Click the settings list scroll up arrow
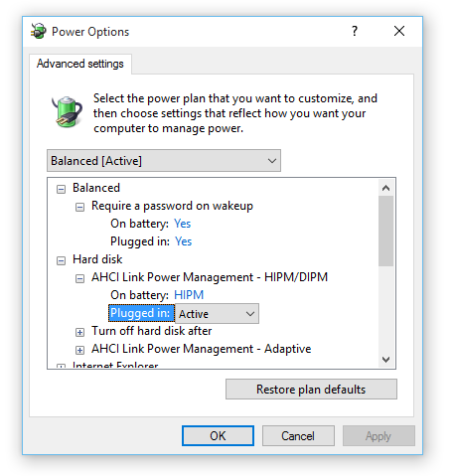 point(385,188)
